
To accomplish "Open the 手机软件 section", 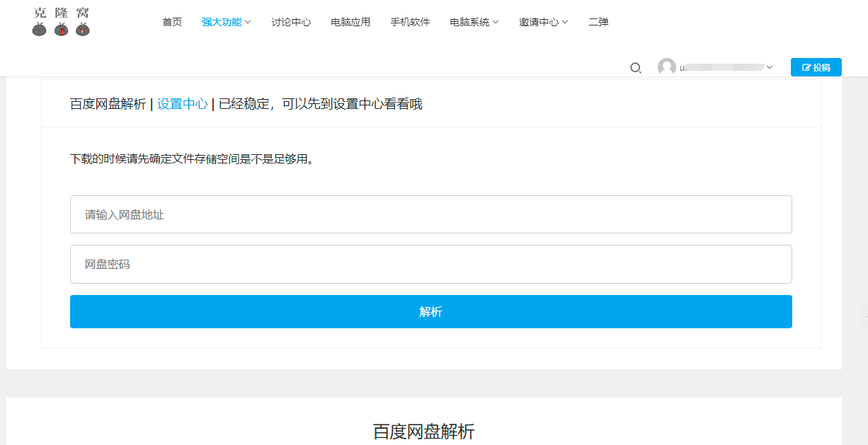I will tap(410, 22).
